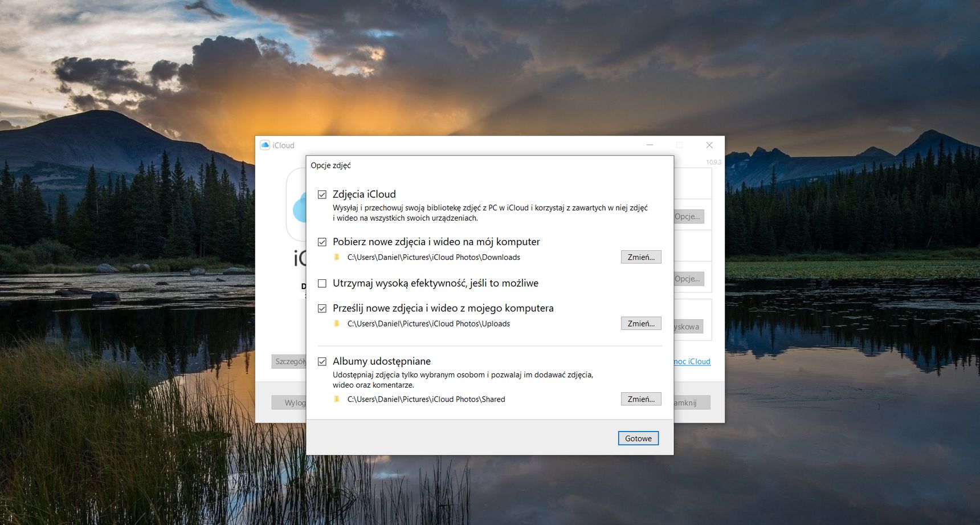Screen dimensions: 980x525
Task: Click Zamknij button in iCloud window
Action: pyautogui.click(x=692, y=402)
